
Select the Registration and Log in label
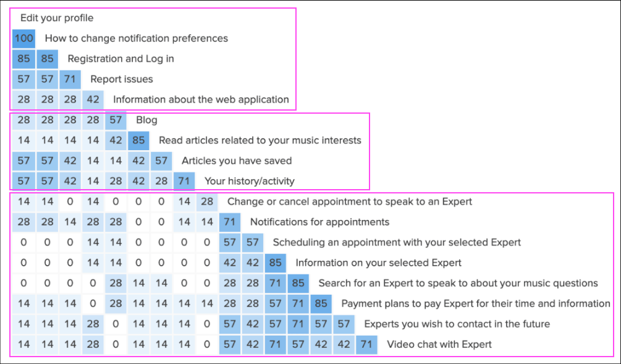point(120,59)
